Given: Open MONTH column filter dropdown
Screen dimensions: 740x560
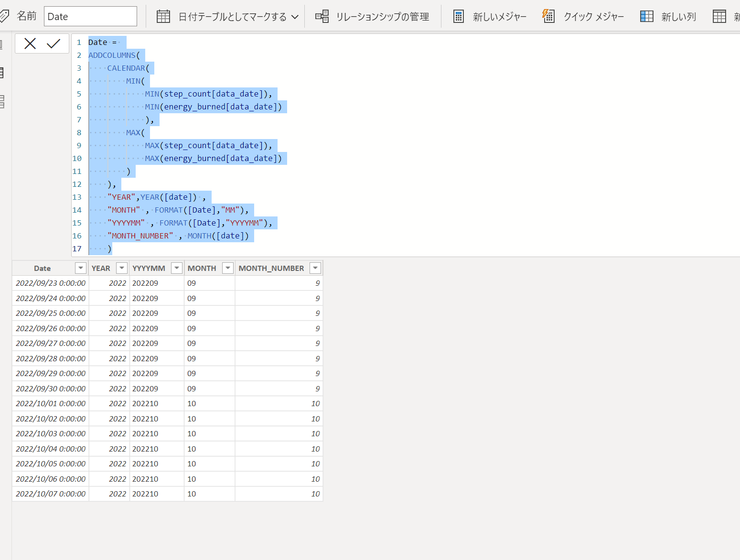Looking at the screenshot, I should click(x=228, y=268).
